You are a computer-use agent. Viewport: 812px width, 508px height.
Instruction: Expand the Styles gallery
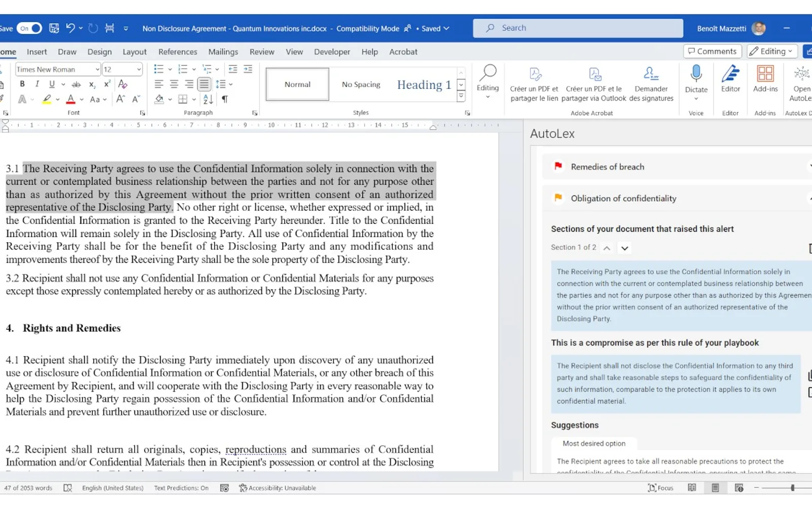461,96
